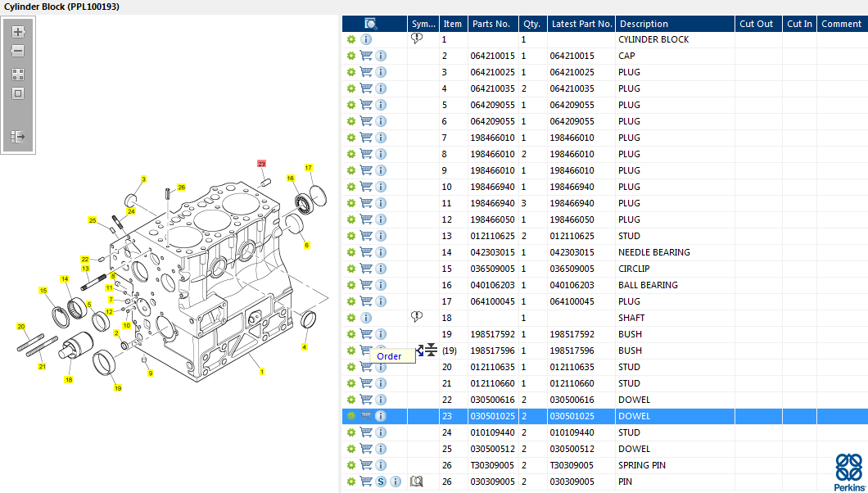Click callout 19 bush label in diagram
Viewport: 868px width, 493px height.
point(118,387)
